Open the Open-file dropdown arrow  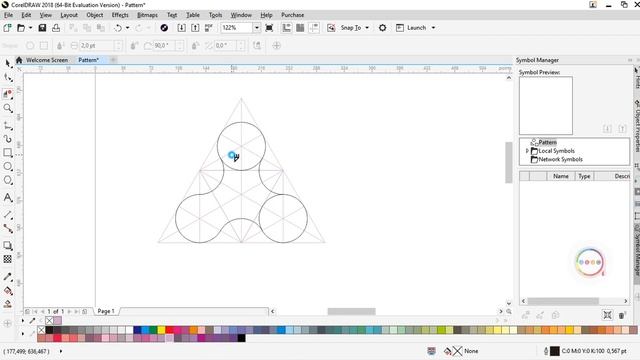pos(31,28)
